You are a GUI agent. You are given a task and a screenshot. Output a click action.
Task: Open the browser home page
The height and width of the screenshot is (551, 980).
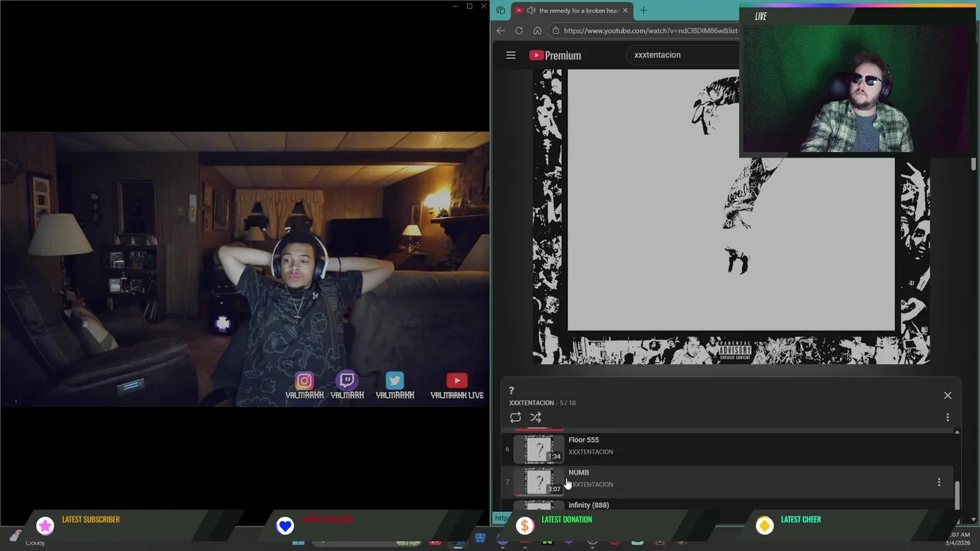click(537, 31)
